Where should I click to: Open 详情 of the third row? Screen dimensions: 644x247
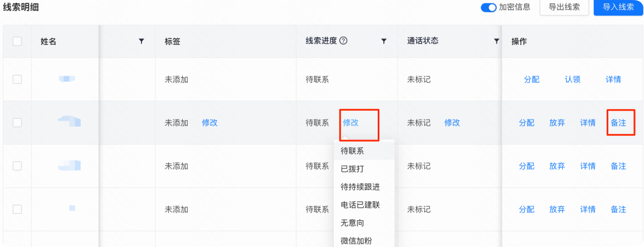(x=588, y=166)
